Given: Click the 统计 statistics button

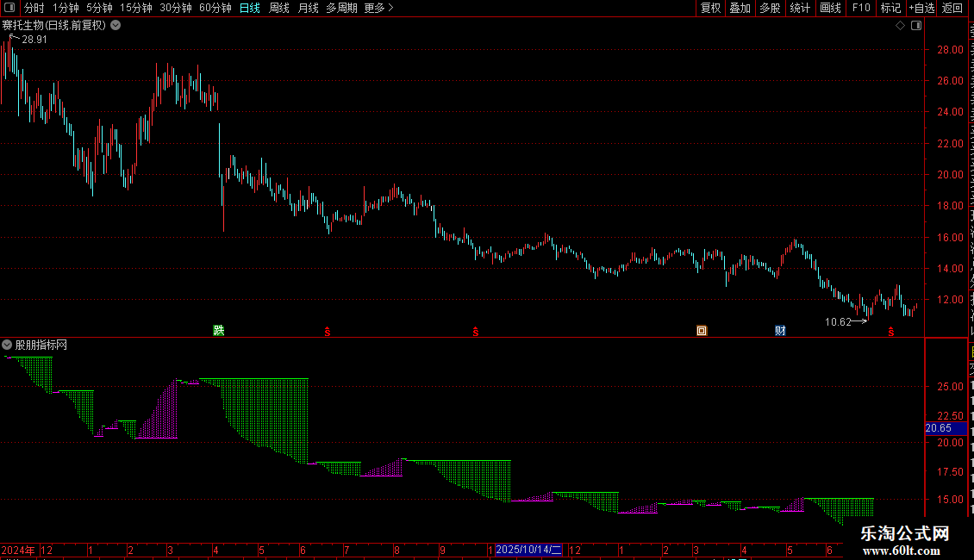Looking at the screenshot, I should click(x=799, y=8).
